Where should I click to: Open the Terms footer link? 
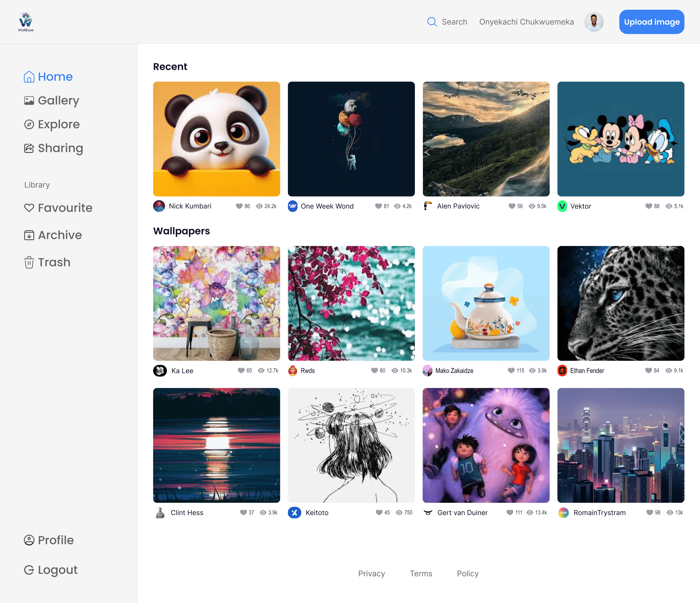(421, 573)
